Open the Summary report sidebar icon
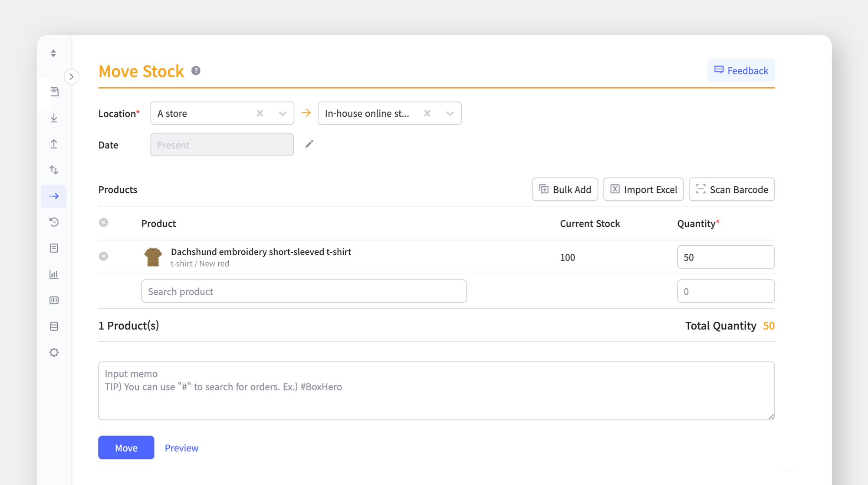The height and width of the screenshot is (485, 868). [x=54, y=248]
